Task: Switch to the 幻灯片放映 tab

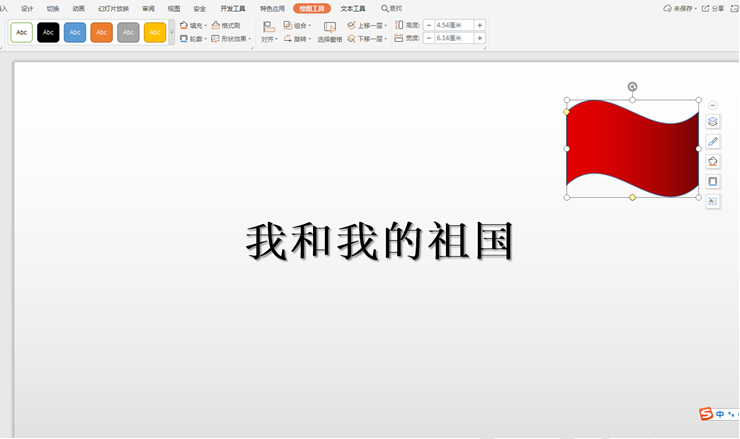Action: (x=113, y=8)
